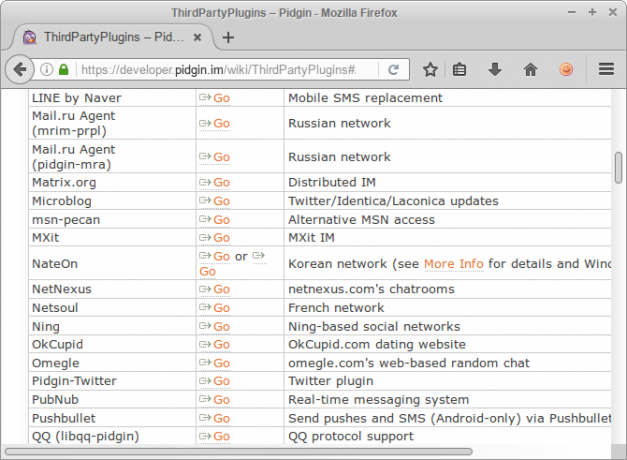Follow the Go link for PubNub
This screenshot has height=460, width=627.
click(215, 400)
